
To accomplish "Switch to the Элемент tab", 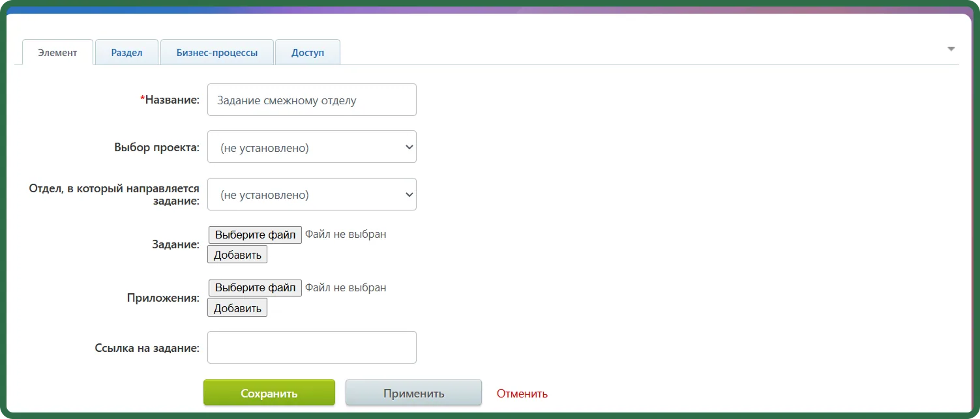I will (57, 53).
